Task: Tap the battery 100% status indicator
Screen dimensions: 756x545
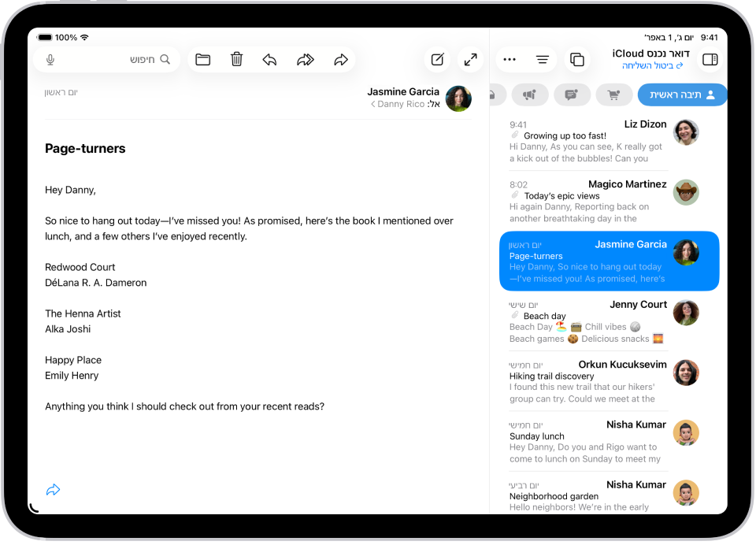Action: (57, 37)
